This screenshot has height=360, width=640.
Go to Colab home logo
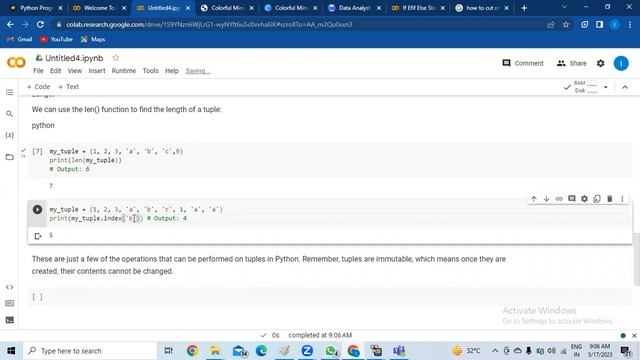[16, 62]
